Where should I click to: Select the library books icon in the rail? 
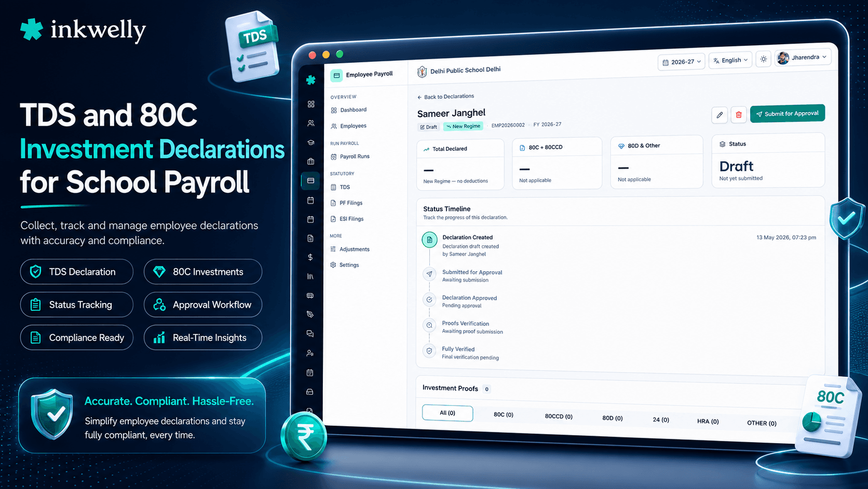coord(310,276)
